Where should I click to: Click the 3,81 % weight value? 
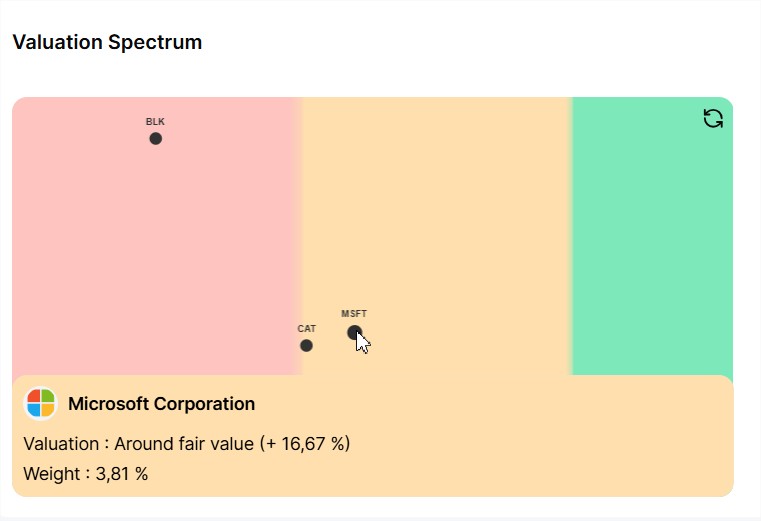tap(122, 474)
